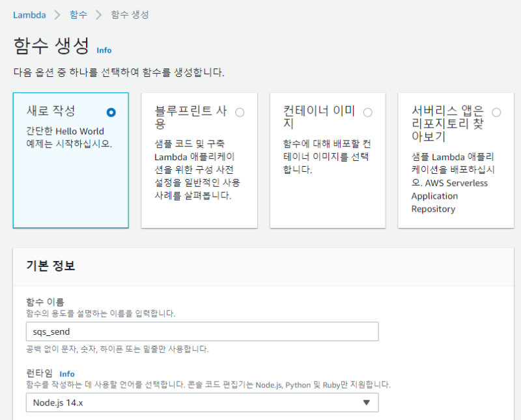Screen dimensions: 521x420
Task: Open Info link beside 함수 생성 heading
Action: [104, 50]
